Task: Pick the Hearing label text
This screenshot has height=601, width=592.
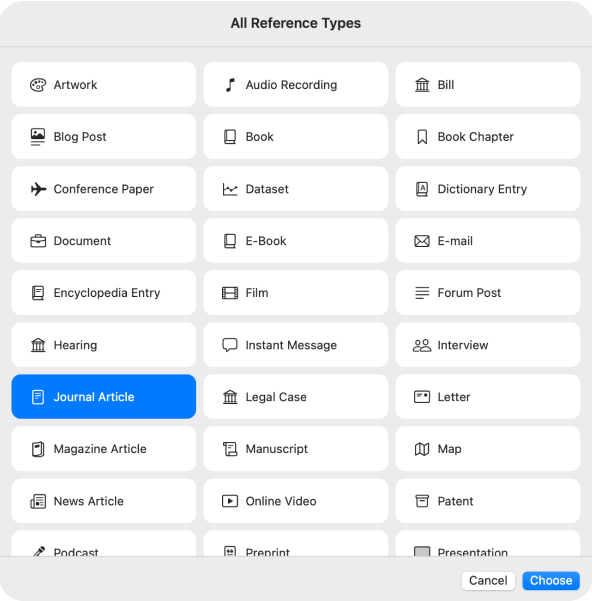Action: 75,345
